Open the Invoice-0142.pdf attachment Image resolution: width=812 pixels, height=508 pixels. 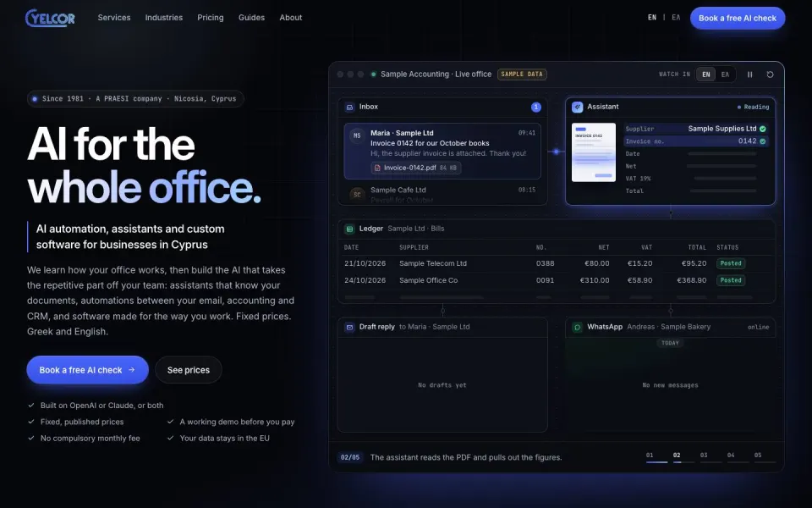coord(416,168)
